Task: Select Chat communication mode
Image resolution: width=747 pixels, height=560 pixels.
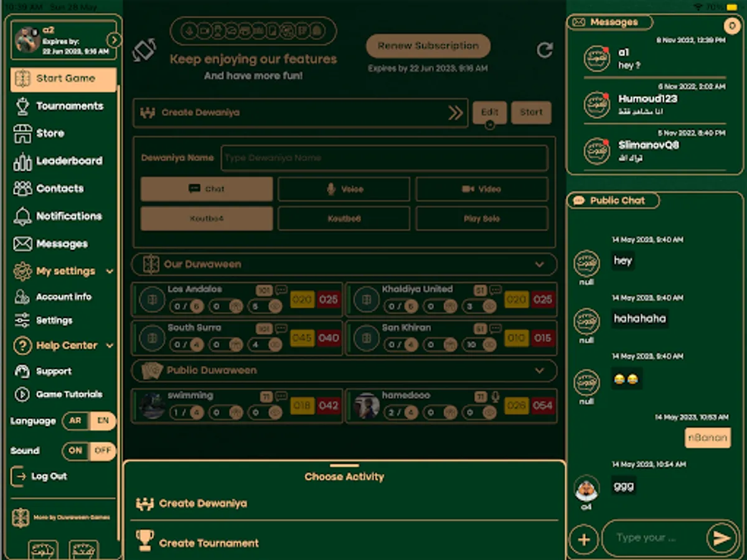Action: pos(207,189)
